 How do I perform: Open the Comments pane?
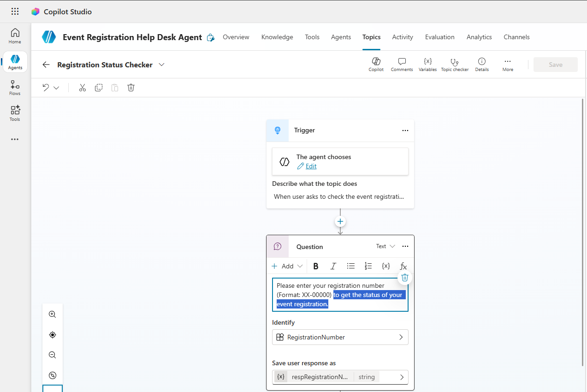pyautogui.click(x=402, y=64)
